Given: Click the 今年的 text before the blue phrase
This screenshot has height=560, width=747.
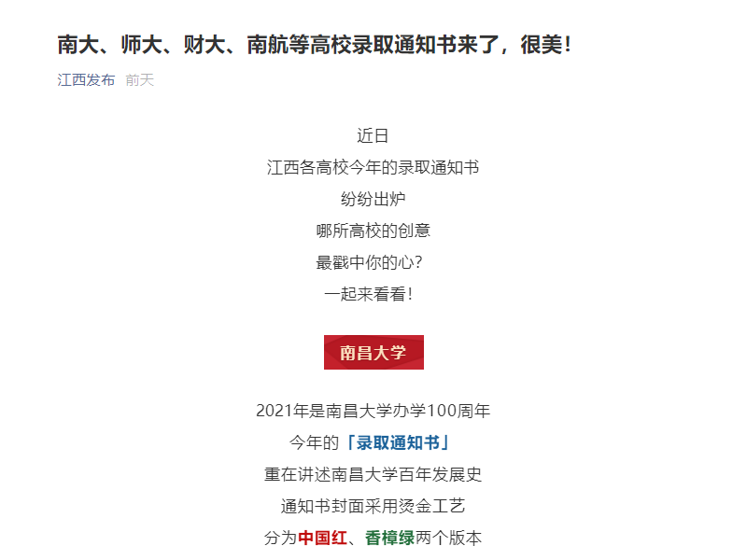Looking at the screenshot, I should (x=314, y=442).
